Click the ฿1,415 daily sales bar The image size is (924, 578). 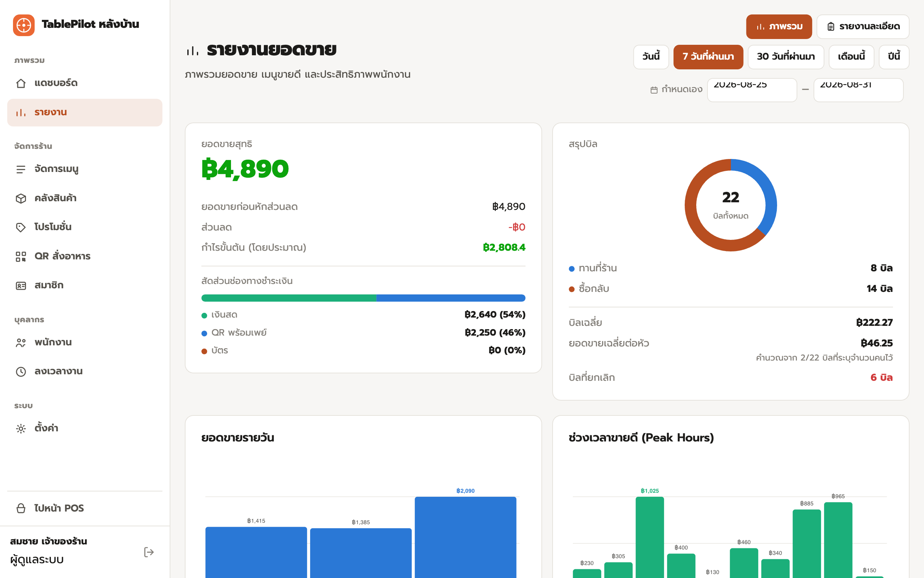click(256, 552)
